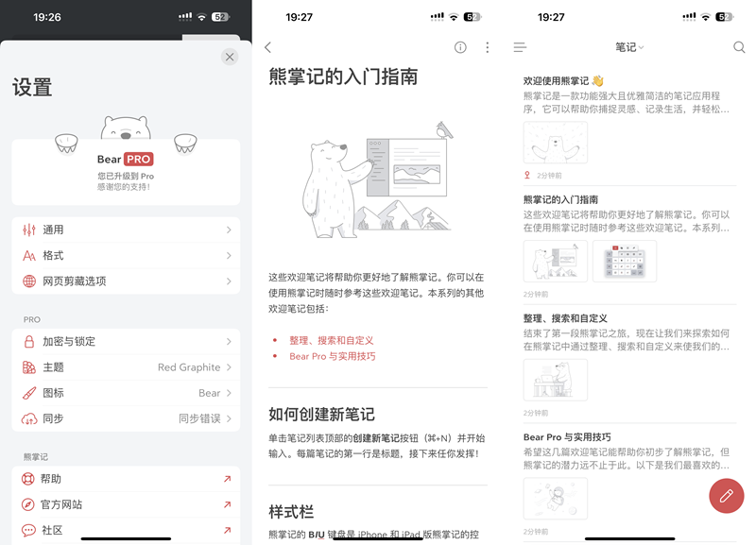Open the 主题 row chevron next to Red Graphite
This screenshot has height=545, width=756.
[x=229, y=367]
